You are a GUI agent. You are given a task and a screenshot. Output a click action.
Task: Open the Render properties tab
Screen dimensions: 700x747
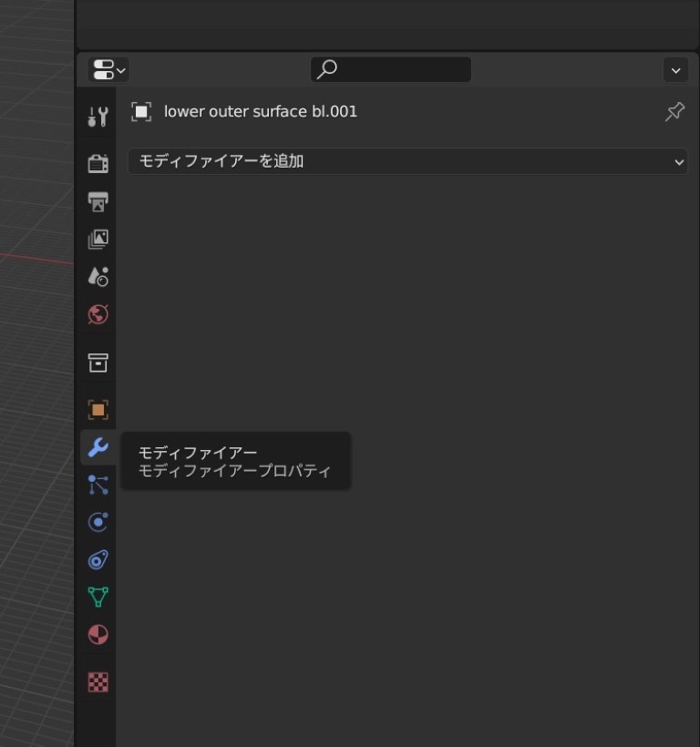tap(98, 164)
